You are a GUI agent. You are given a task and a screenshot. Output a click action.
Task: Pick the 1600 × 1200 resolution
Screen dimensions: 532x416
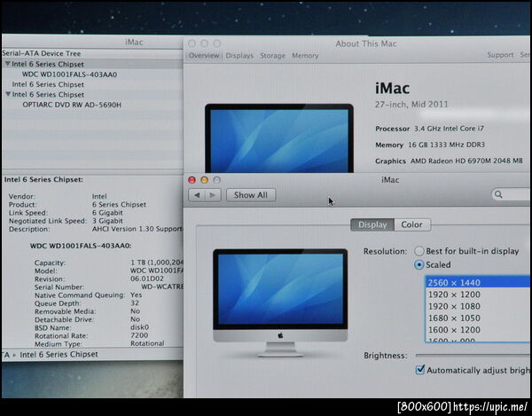click(x=477, y=330)
